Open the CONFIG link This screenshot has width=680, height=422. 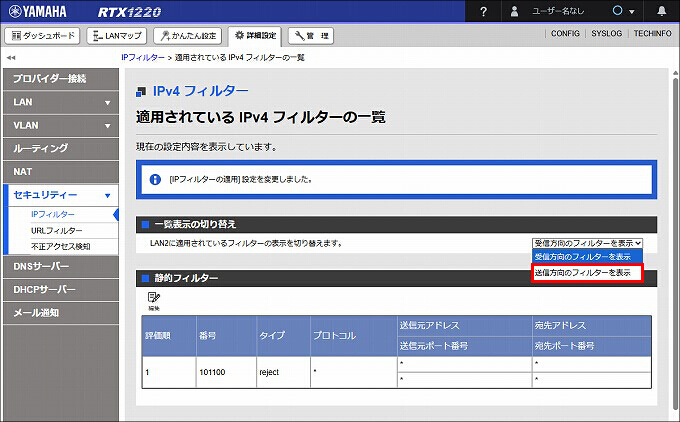pos(565,33)
